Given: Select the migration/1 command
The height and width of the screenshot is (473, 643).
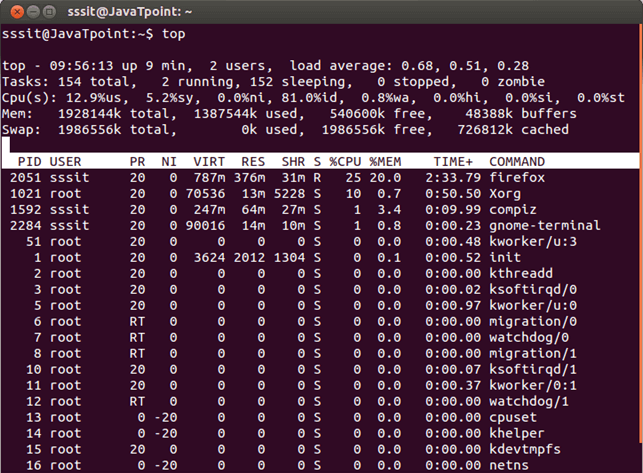Looking at the screenshot, I should click(x=533, y=354).
